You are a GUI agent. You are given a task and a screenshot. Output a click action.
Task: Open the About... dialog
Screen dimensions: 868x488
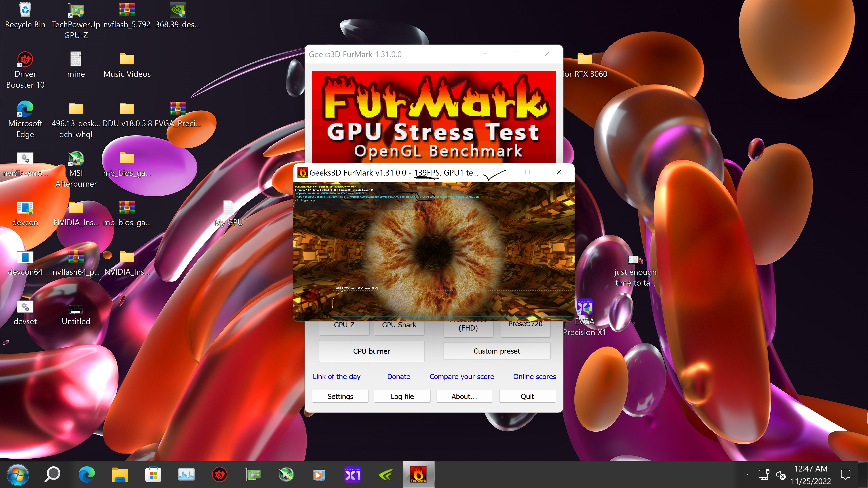coord(464,396)
